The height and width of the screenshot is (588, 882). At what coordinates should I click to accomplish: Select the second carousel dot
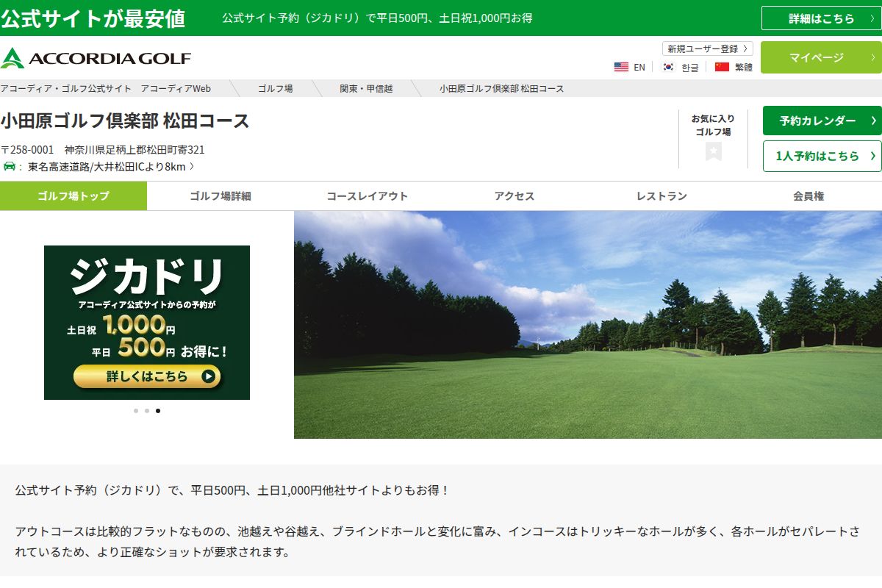147,411
